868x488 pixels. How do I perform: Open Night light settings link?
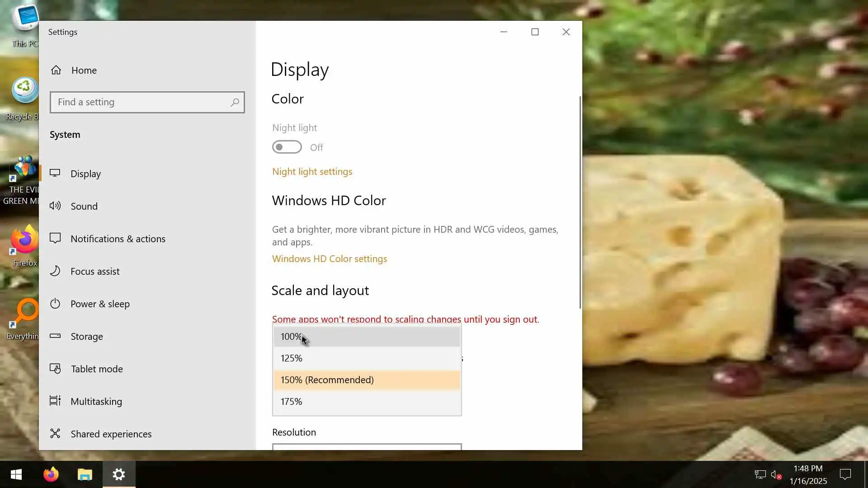312,172
